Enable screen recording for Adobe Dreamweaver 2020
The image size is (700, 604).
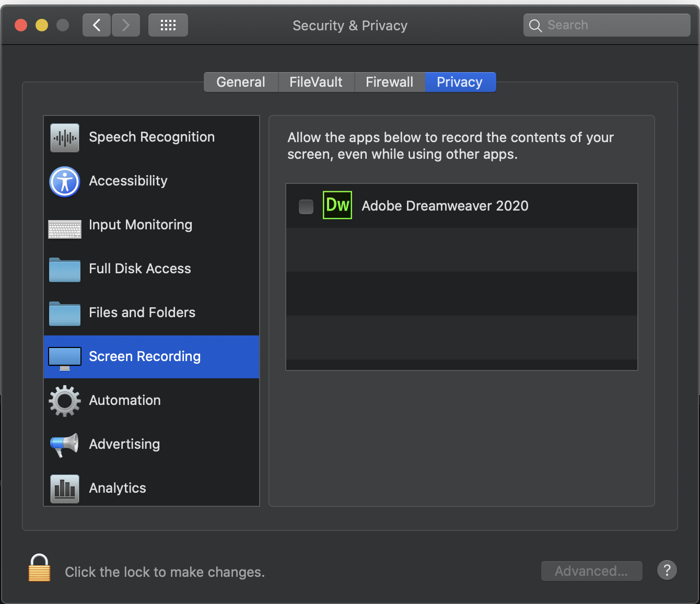(306, 206)
